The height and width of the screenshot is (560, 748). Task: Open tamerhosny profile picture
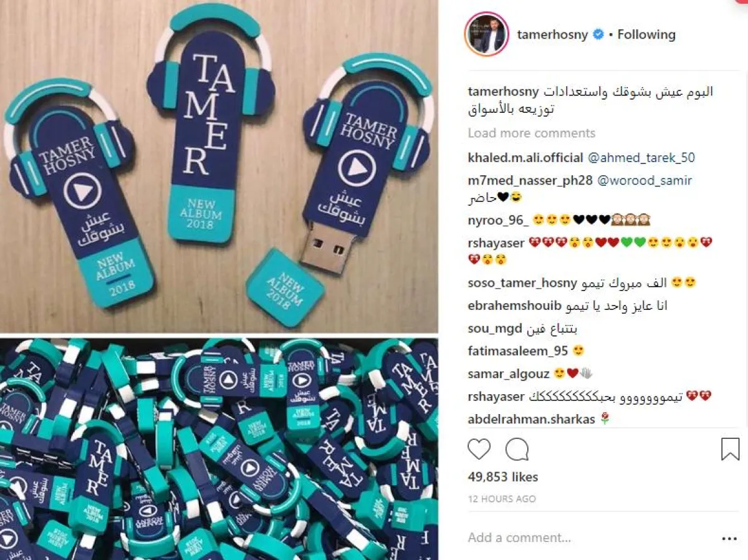486,34
